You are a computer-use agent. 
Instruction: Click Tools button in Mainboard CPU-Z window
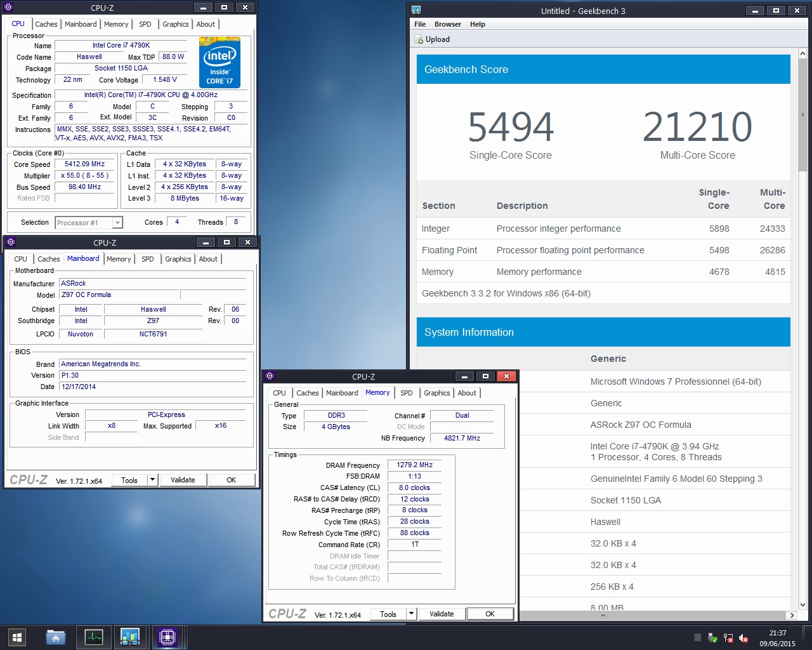tap(129, 480)
